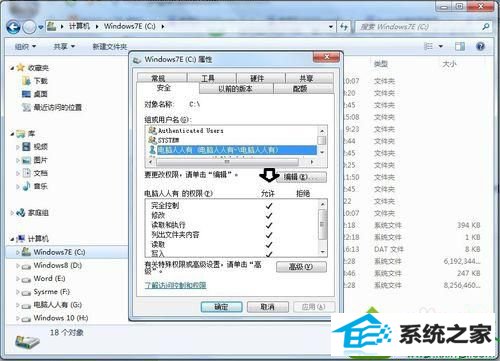Click the 图片 library icon
Image resolution: width=500 pixels, height=361 pixels.
(x=26, y=160)
